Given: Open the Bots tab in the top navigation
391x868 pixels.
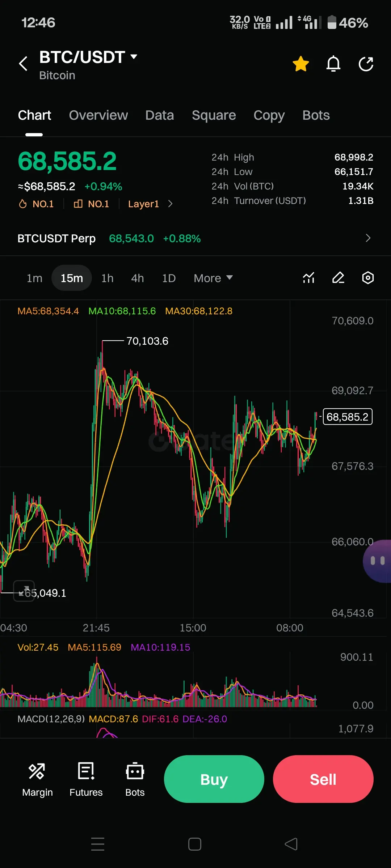Looking at the screenshot, I should coord(316,115).
